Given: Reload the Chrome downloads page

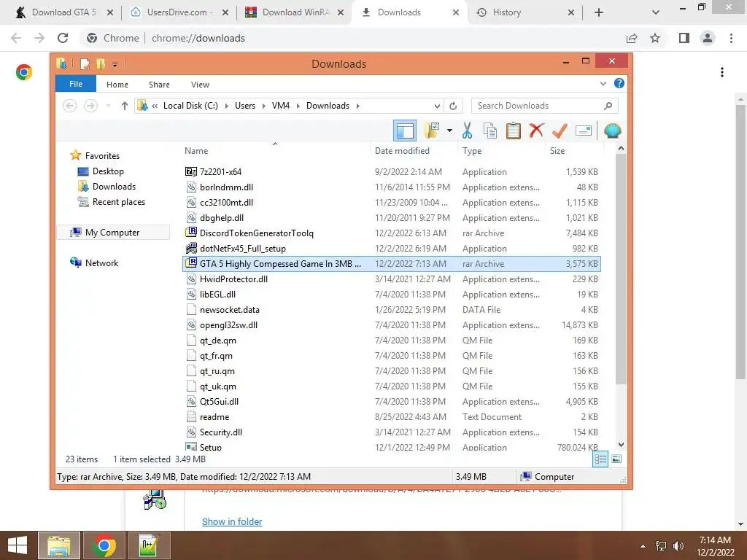Looking at the screenshot, I should (63, 38).
